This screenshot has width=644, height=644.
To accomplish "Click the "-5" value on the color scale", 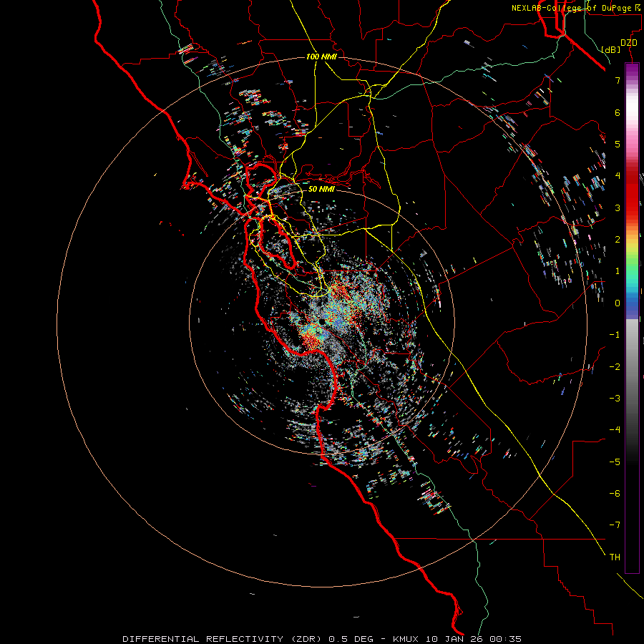I will [615, 462].
